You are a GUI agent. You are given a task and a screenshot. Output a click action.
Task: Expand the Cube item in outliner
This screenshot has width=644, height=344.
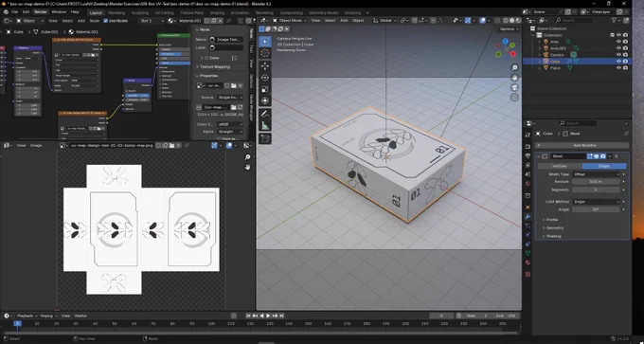(540, 62)
